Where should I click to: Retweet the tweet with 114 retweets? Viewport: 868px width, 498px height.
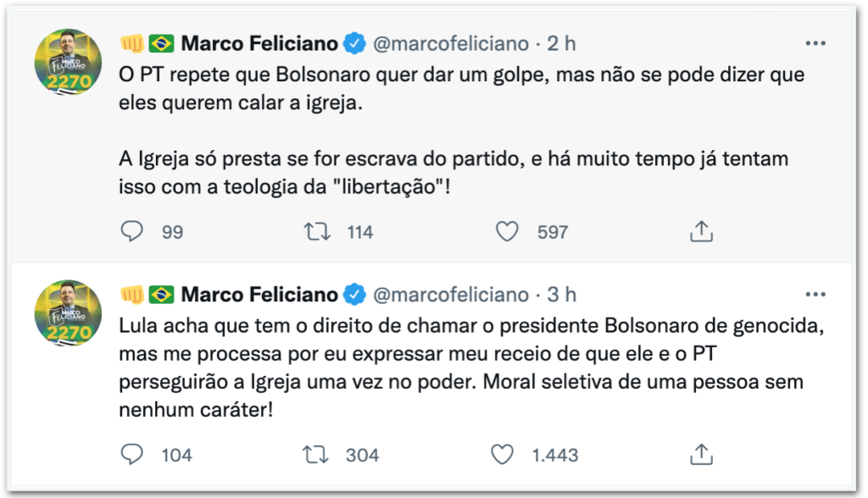(315, 231)
